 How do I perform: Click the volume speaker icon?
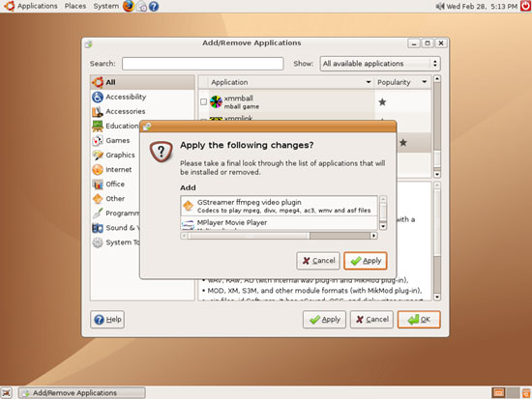pos(440,6)
